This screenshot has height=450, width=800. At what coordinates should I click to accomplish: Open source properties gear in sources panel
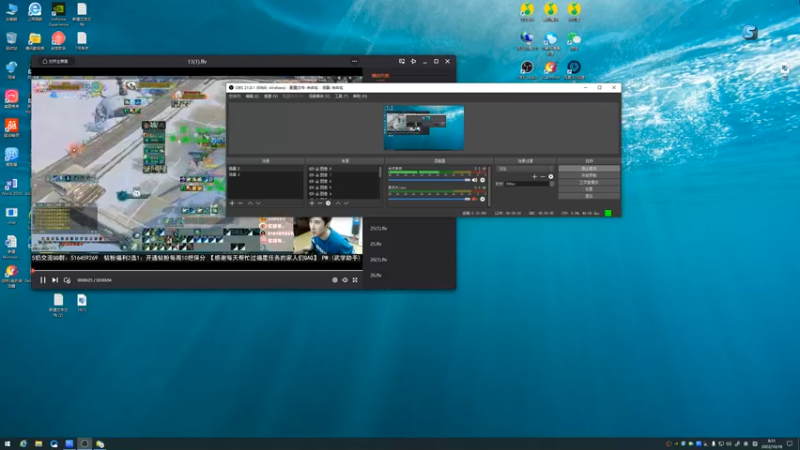328,203
